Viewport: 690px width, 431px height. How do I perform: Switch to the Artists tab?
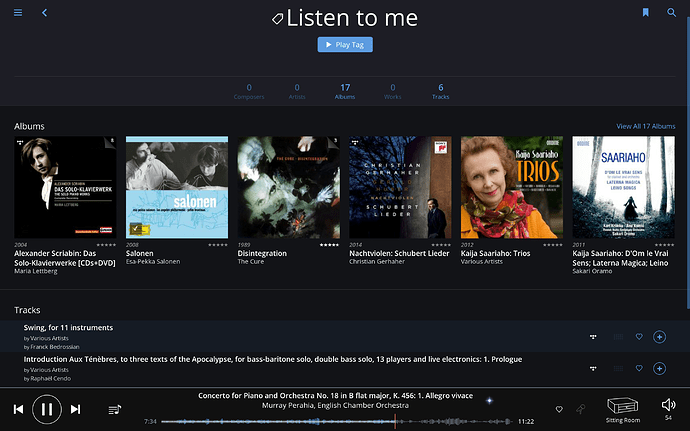coord(297,92)
